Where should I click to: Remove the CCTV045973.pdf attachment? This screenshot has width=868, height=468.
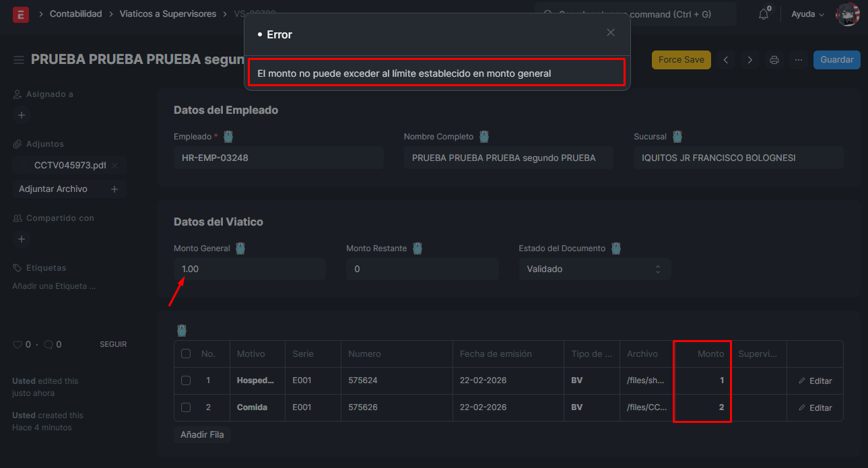click(x=114, y=166)
